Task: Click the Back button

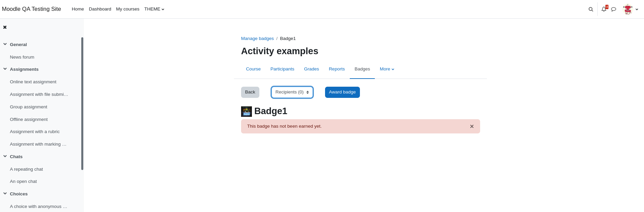Action: tap(250, 92)
